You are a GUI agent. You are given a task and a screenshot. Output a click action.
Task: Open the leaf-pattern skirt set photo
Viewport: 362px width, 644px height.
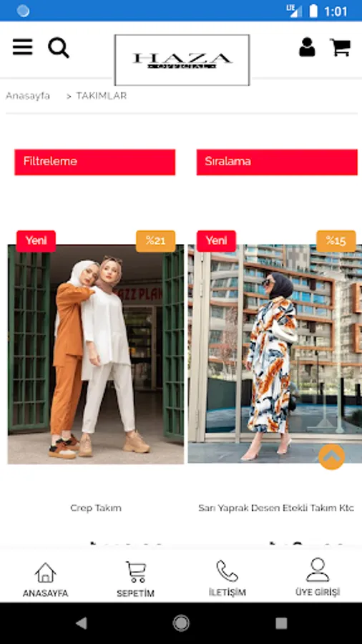coord(275,354)
